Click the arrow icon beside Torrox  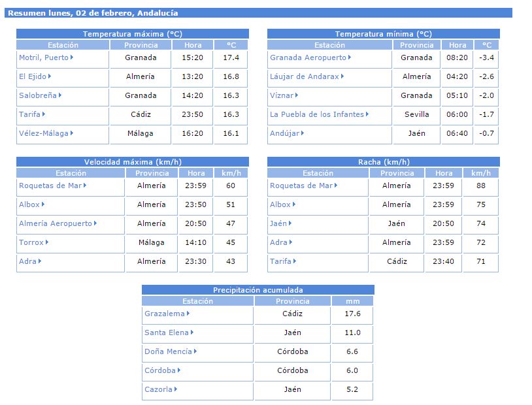[48, 242]
